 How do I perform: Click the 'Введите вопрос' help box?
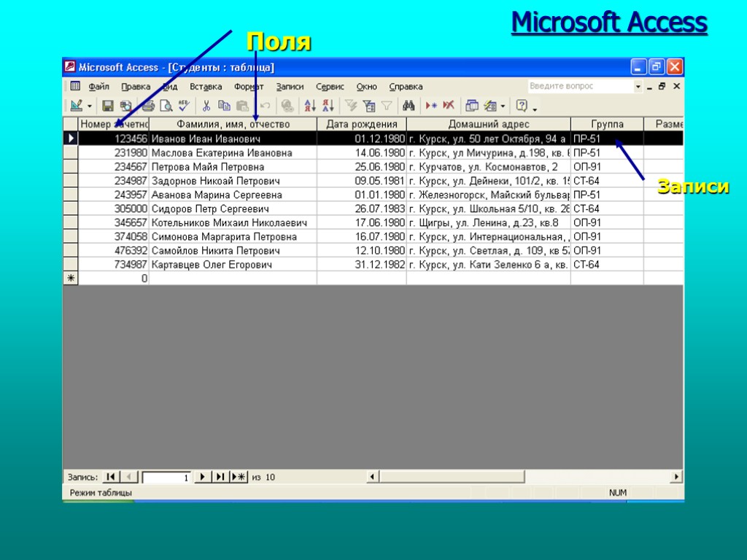(x=580, y=86)
